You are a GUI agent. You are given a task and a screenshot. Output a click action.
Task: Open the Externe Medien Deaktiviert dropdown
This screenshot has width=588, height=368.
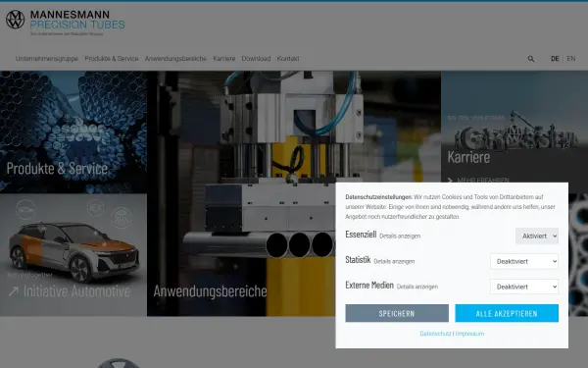(x=524, y=287)
